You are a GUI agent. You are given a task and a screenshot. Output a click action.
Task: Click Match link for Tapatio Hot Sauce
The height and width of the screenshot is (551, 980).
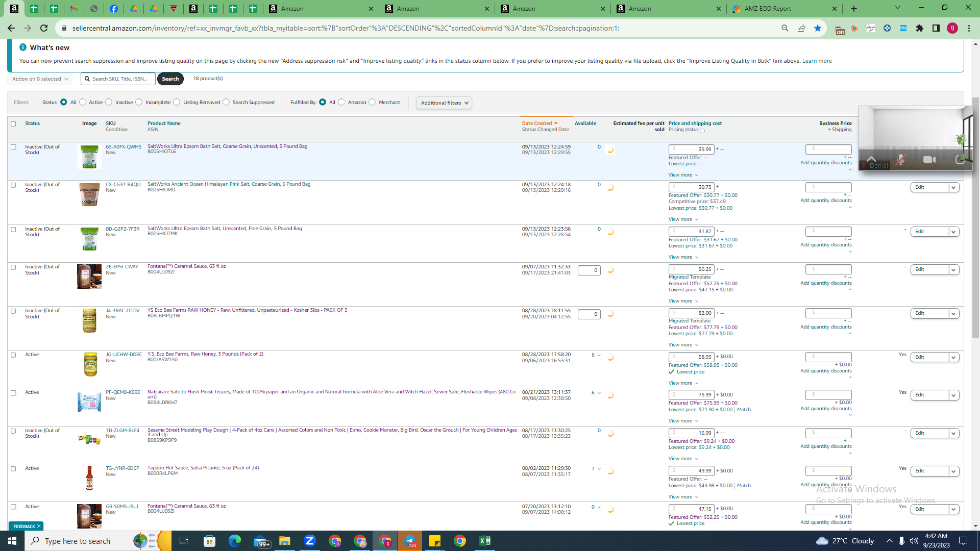click(x=744, y=486)
